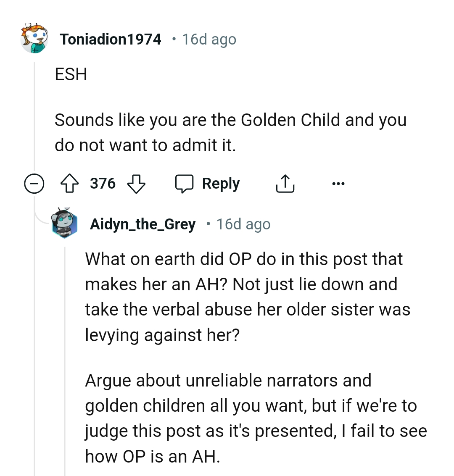Open Aidyn_the_Grey's profile from the username

[143, 224]
